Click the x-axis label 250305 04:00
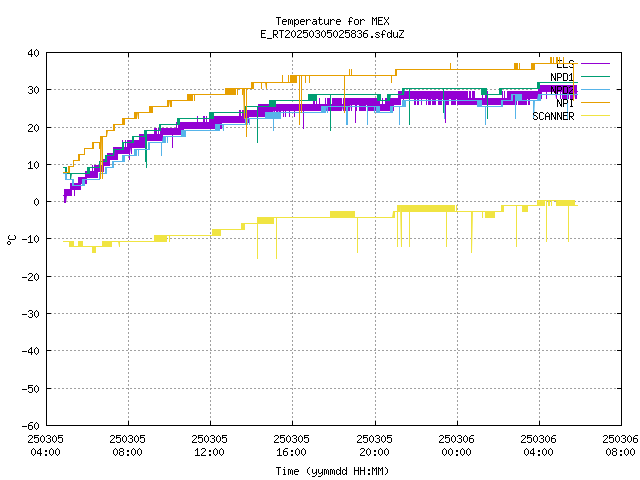640x480 pixels. coord(45,446)
